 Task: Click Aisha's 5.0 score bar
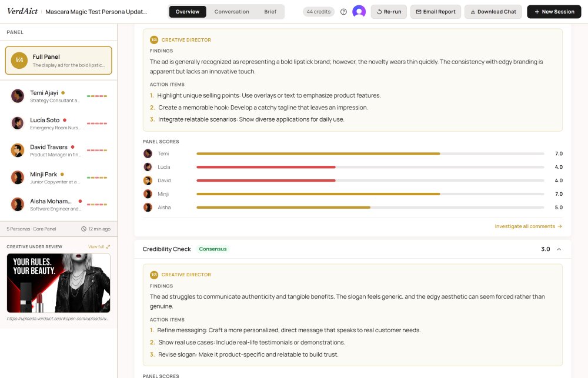click(x=370, y=208)
